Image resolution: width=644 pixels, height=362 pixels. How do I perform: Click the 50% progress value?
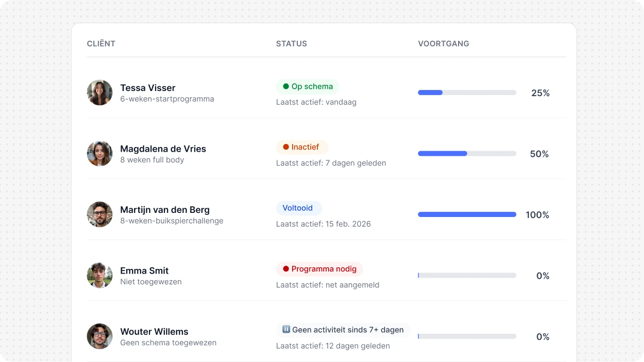(539, 154)
